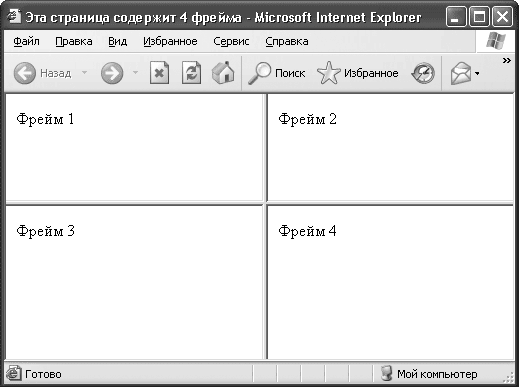Screen dimensions: 519x387
Task: Open the Справка menu
Action: [287, 41]
